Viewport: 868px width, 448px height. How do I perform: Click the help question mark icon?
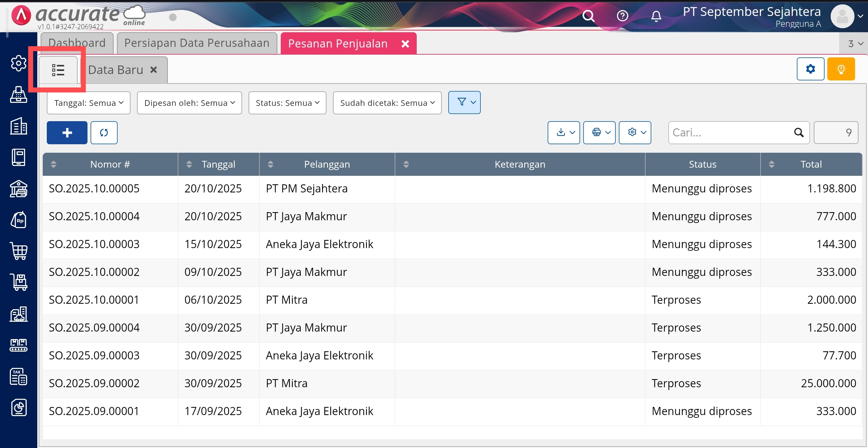[622, 16]
